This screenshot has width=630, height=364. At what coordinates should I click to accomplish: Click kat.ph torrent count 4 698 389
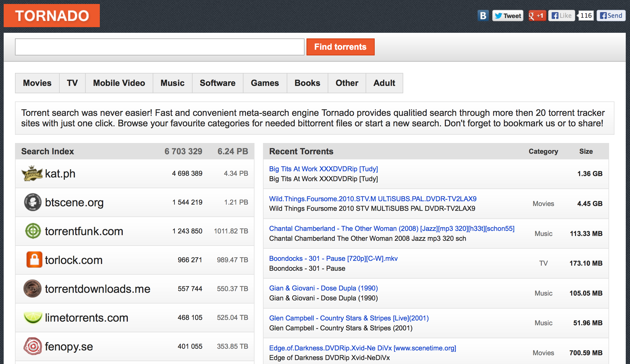pyautogui.click(x=187, y=174)
